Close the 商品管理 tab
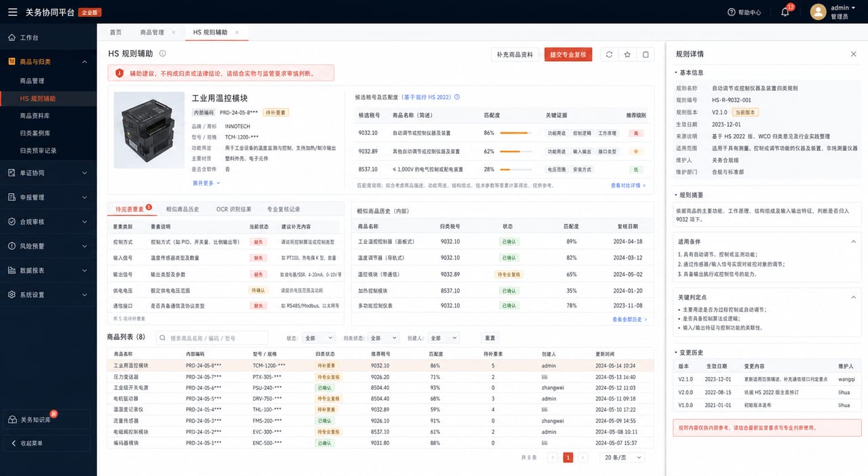868x476 pixels. [x=174, y=32]
